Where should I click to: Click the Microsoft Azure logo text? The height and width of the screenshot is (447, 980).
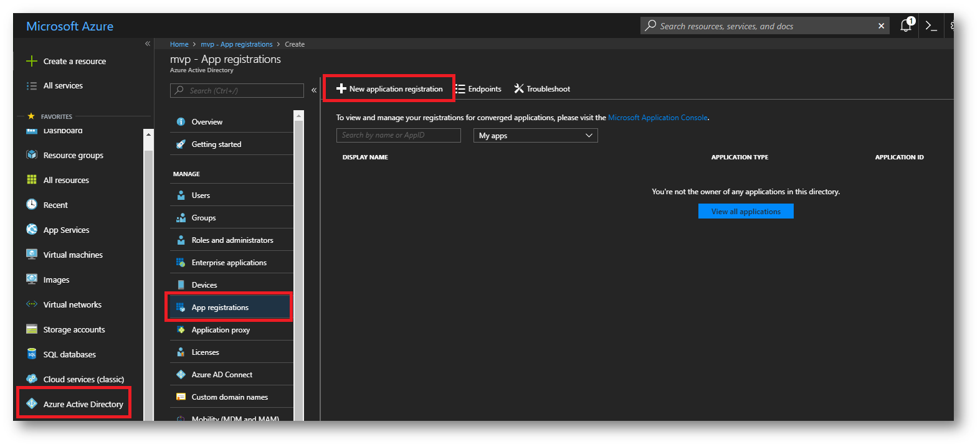(70, 26)
